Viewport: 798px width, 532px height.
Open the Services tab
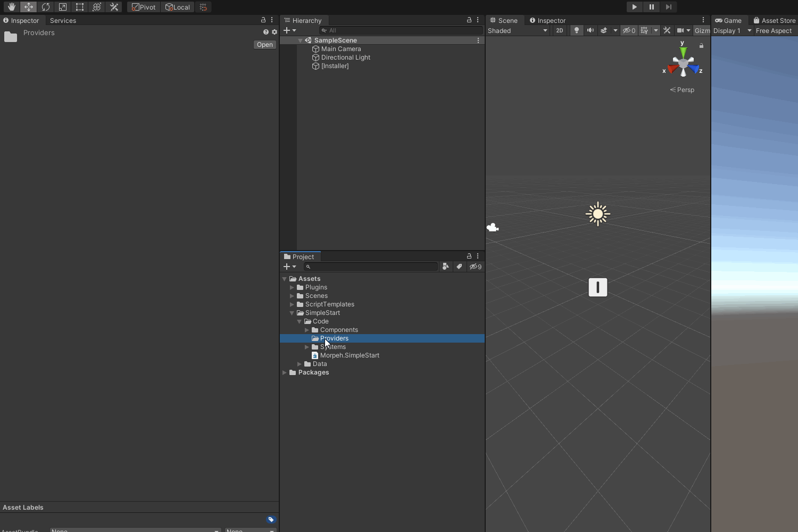coord(62,20)
